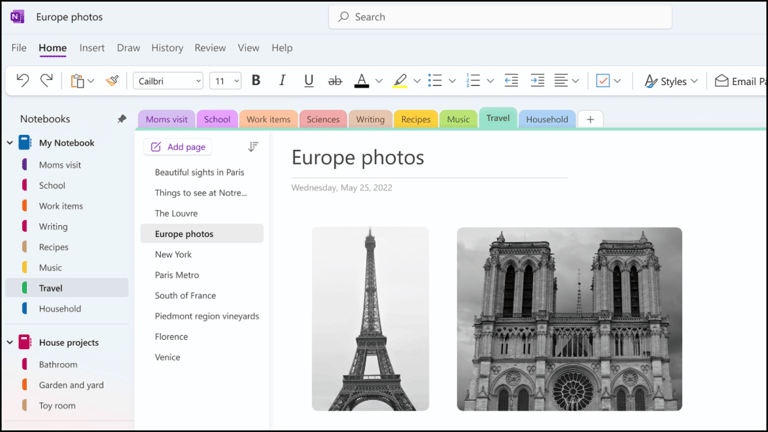Click the Add page button
Screen dimensions: 768x432
point(178,147)
